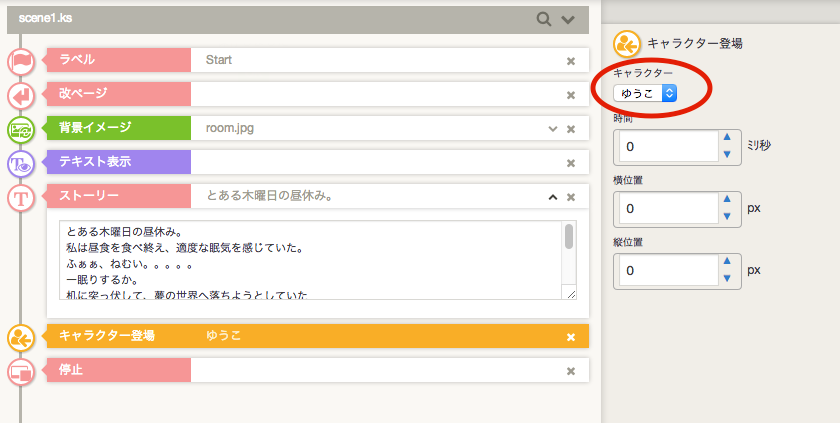Increase the 時間 milliseconds value

[727, 139]
